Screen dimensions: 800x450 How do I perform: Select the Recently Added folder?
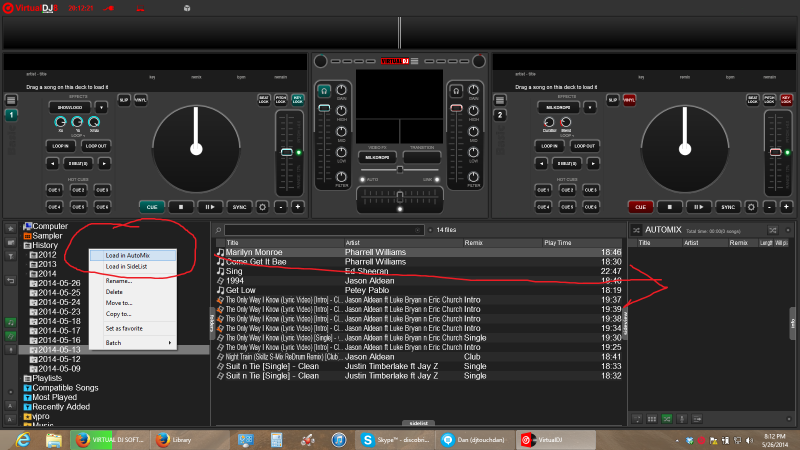61,407
